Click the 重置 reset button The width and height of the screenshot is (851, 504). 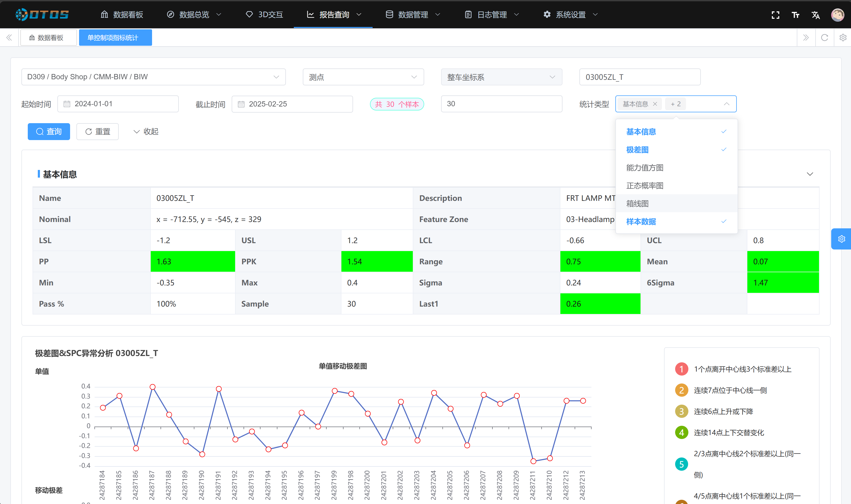(x=98, y=131)
